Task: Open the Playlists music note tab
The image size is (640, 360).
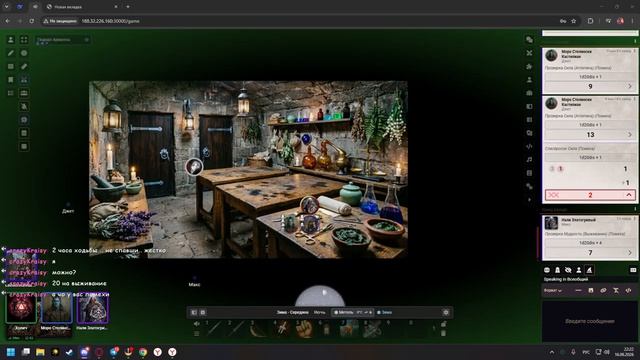Action: (529, 160)
